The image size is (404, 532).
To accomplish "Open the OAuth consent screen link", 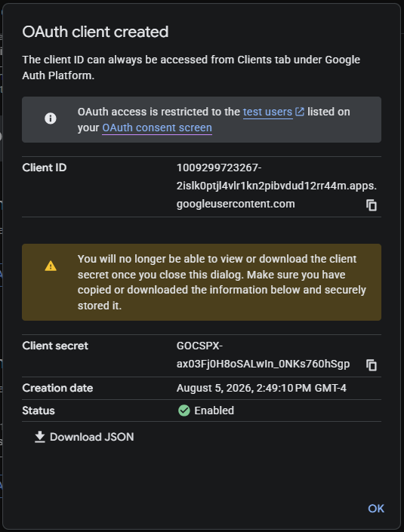I will pos(157,128).
